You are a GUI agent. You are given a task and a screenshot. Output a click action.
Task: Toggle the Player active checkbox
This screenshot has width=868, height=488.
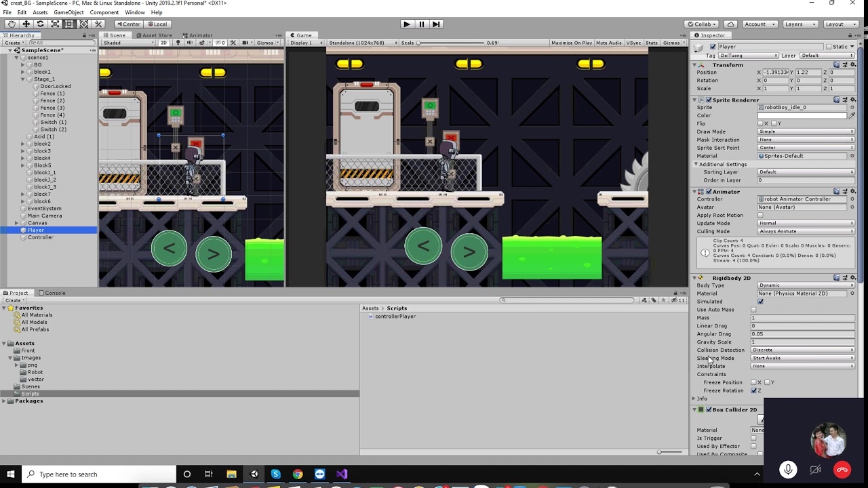pyautogui.click(x=713, y=47)
